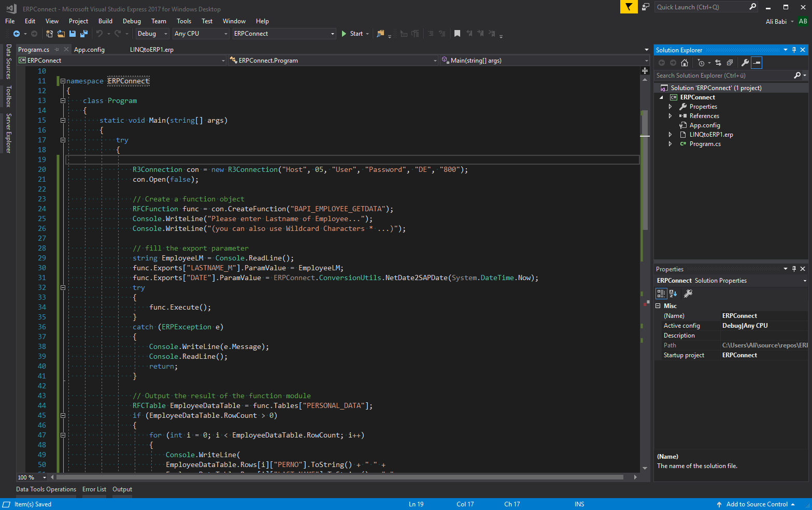Click the Open File folder icon
This screenshot has height=510, width=812.
point(61,34)
